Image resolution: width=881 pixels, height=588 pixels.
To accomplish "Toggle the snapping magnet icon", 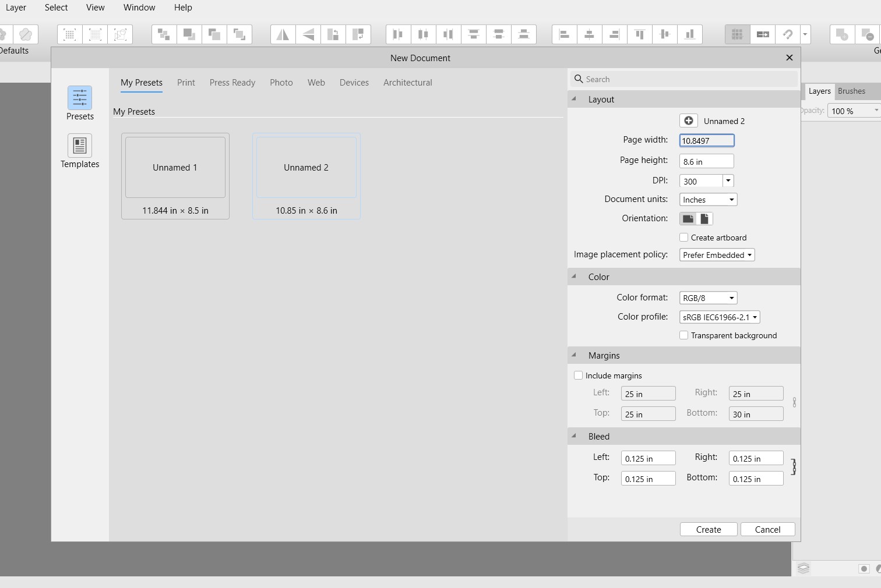I will pos(788,34).
